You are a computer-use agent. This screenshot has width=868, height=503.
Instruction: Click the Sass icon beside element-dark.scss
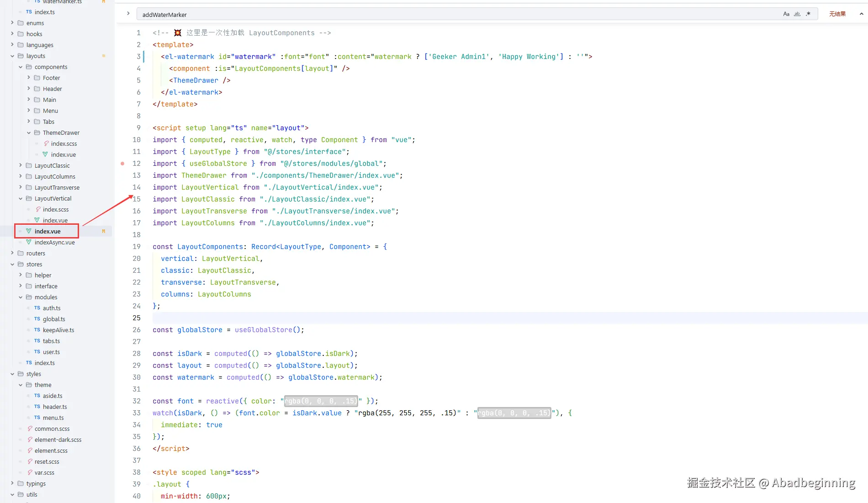tap(30, 439)
